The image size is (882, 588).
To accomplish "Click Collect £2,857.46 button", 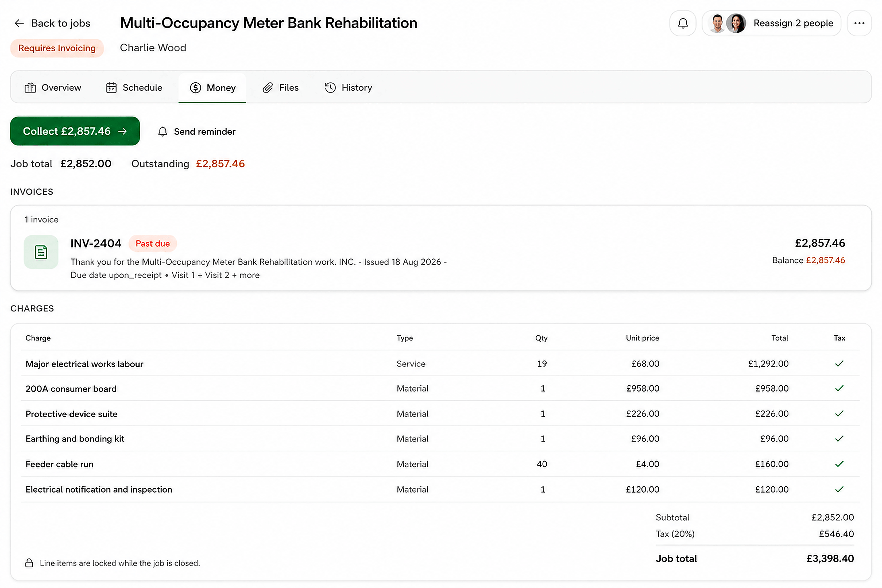I will (x=75, y=131).
